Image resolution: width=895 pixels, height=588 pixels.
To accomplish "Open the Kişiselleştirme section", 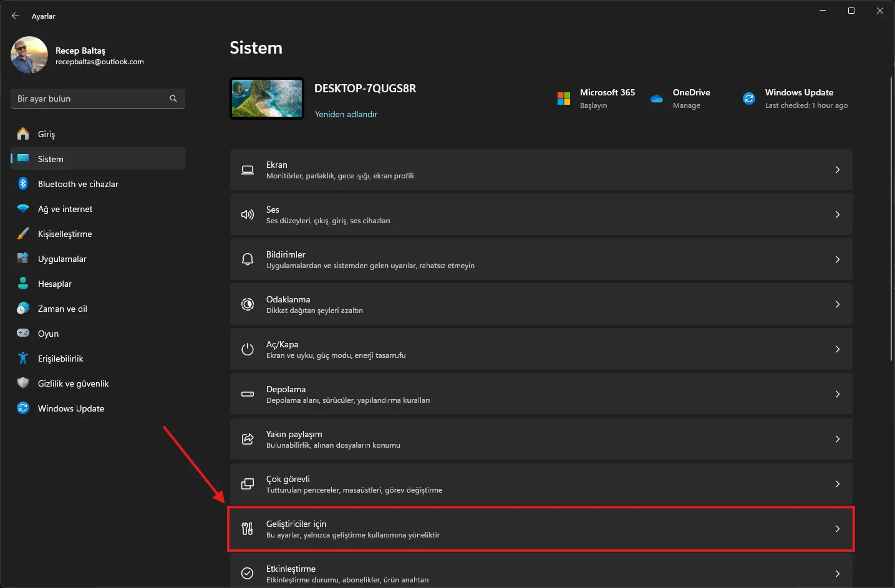I will click(x=98, y=233).
